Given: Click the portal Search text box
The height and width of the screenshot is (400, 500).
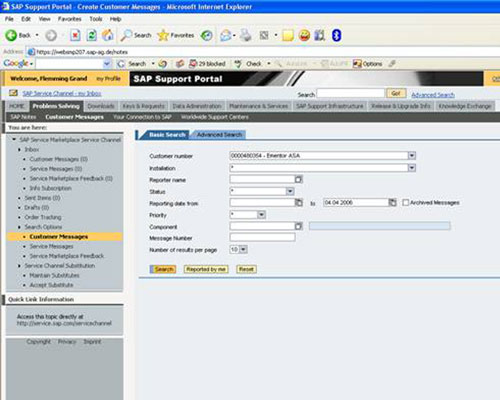Looking at the screenshot, I should (351, 93).
